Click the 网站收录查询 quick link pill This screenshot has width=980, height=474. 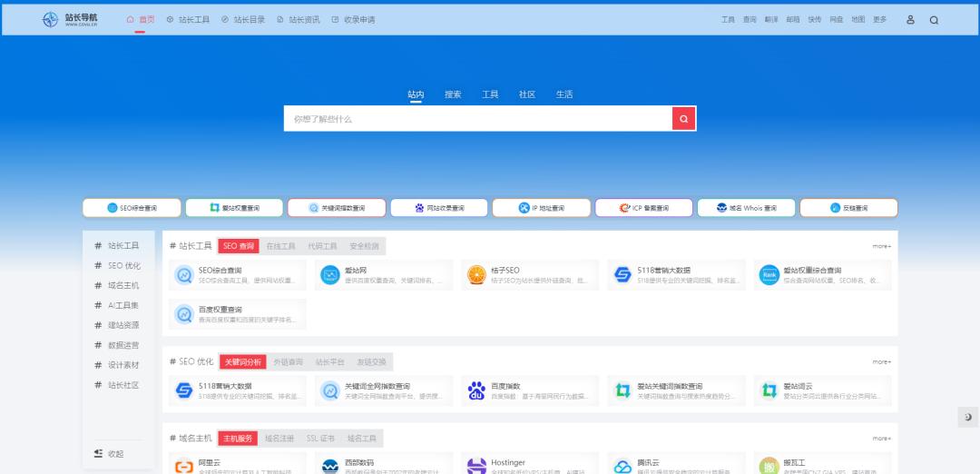[439, 208]
